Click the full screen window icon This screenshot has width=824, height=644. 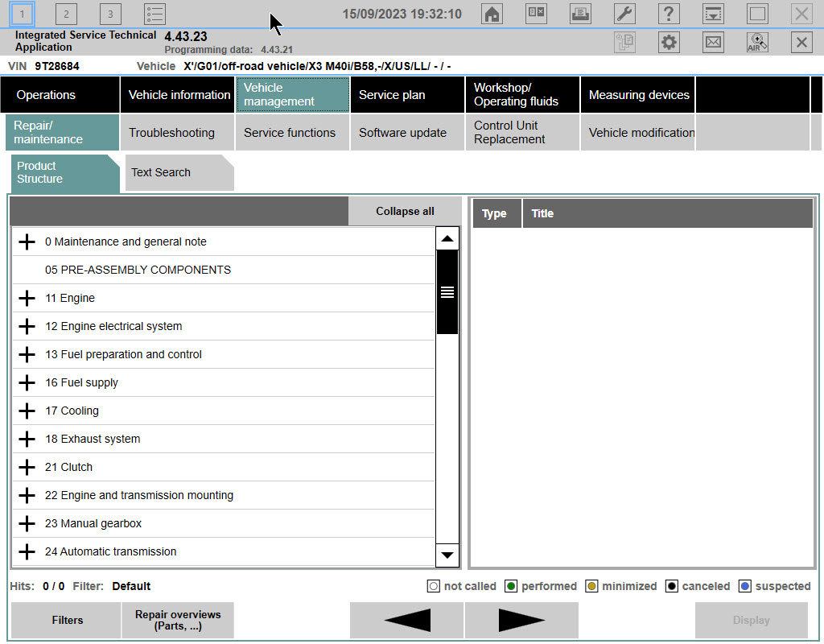coord(757,14)
